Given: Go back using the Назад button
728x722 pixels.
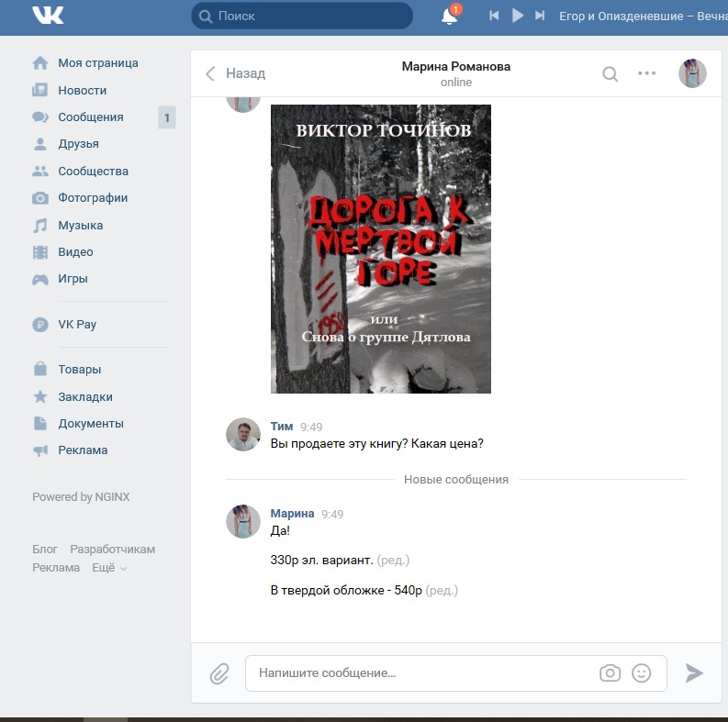Looking at the screenshot, I should click(235, 73).
